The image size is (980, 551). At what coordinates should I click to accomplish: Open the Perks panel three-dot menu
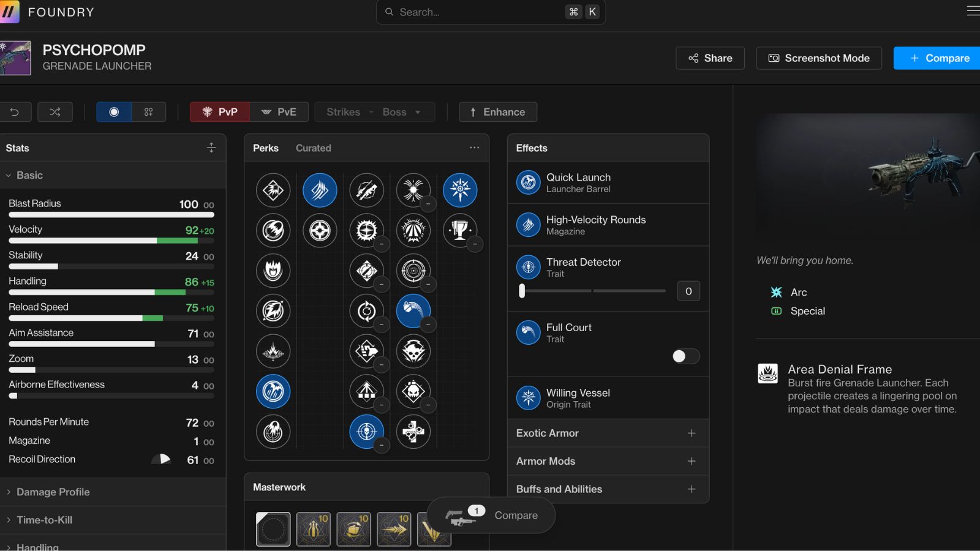tap(474, 148)
